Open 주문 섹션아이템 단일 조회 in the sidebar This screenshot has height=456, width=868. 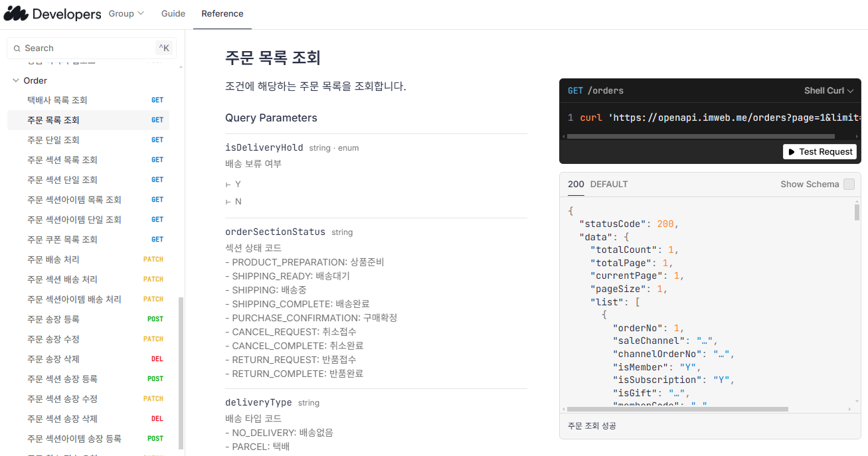pos(88,220)
